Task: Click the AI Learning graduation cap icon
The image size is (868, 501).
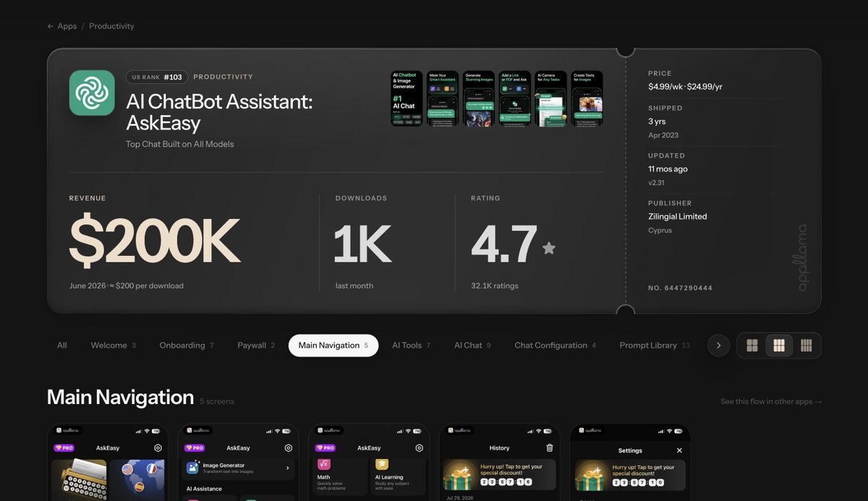Action: pos(382,464)
